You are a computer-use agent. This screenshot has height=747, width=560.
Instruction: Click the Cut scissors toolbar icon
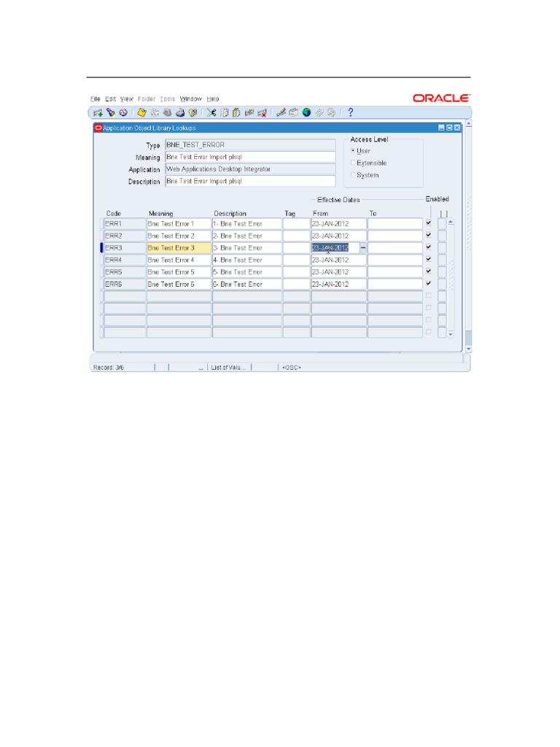tap(211, 113)
